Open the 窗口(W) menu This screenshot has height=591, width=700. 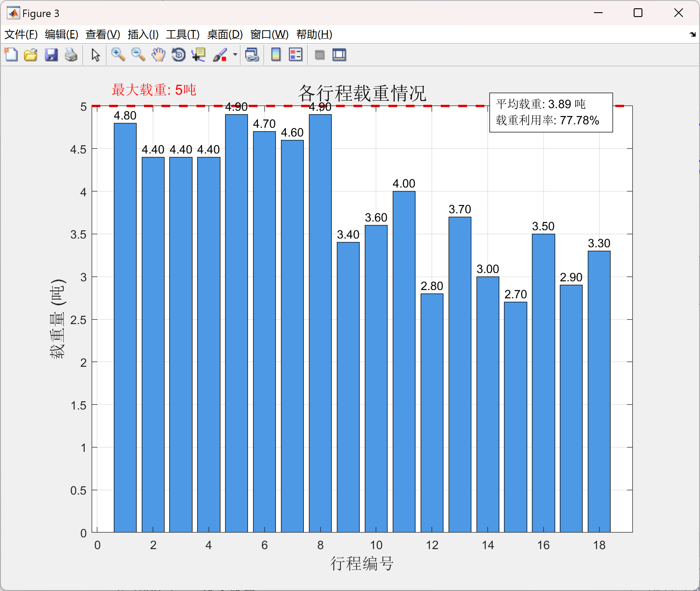270,34
